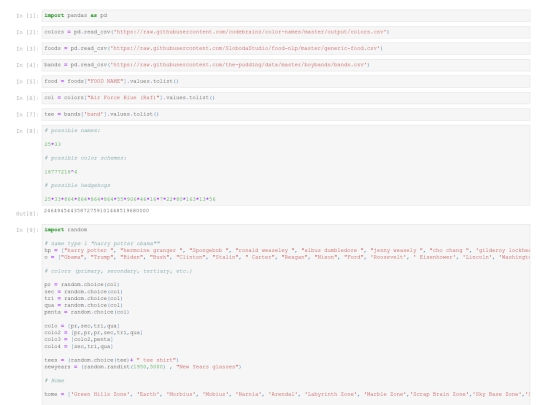Click the cell assigning tee from bands['band']
Viewport: 540px width, 405px height.
point(286,114)
